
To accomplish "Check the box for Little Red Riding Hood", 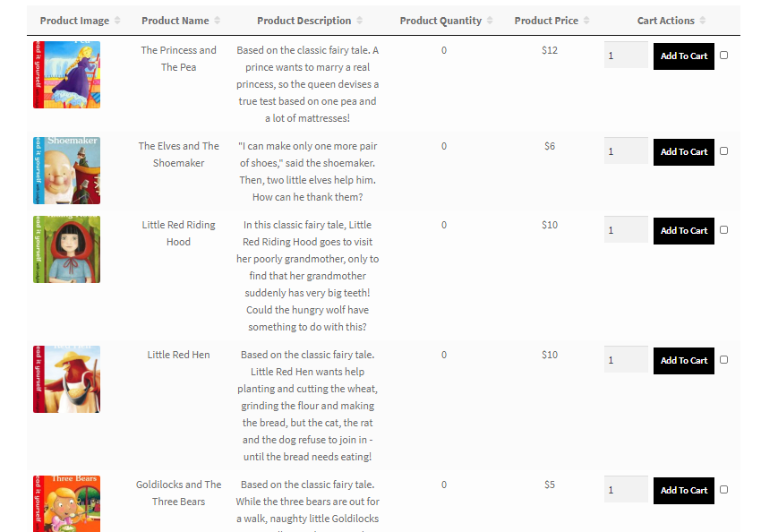I will click(723, 230).
